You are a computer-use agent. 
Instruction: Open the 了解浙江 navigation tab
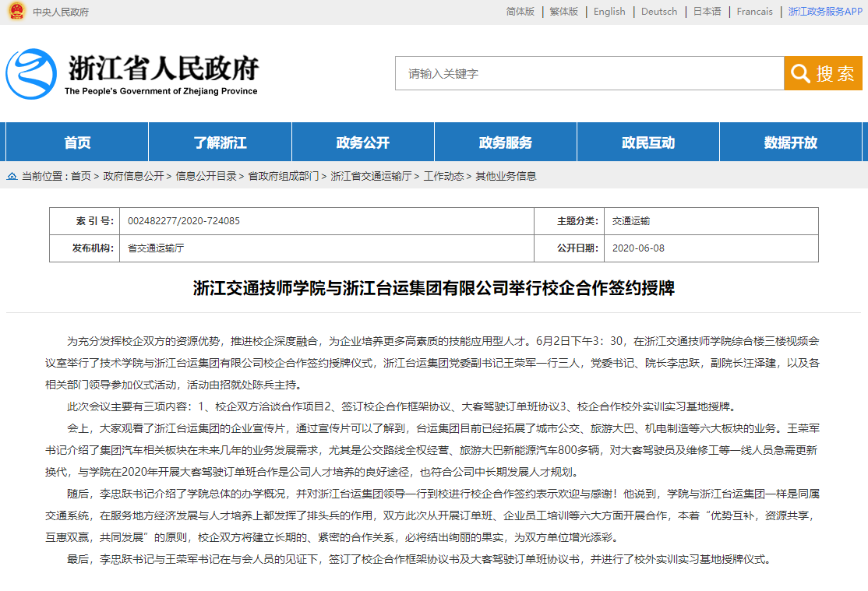click(220, 142)
